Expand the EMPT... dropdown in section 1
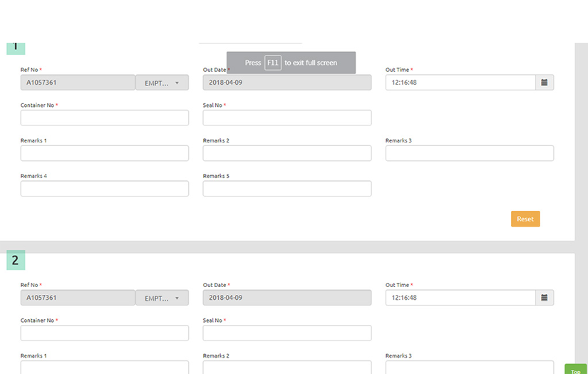The image size is (588, 374). 162,83
